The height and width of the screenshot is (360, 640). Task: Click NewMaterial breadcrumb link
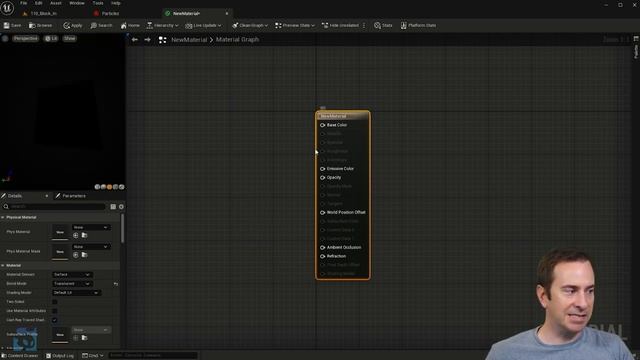189,40
